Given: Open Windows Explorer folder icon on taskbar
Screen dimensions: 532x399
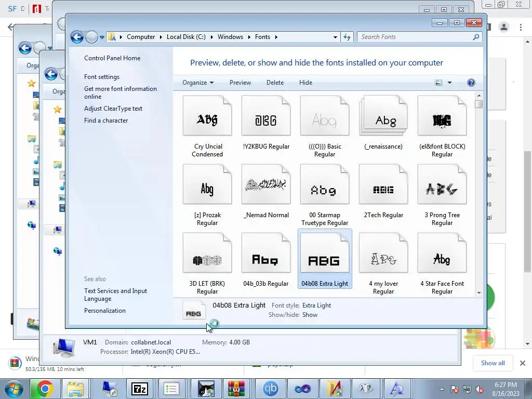Looking at the screenshot, I should pos(75,389).
